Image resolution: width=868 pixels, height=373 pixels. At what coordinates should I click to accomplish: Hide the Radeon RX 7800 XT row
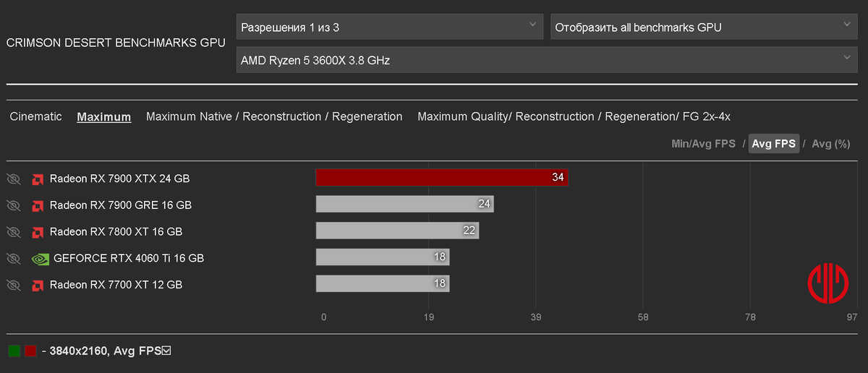coord(13,231)
